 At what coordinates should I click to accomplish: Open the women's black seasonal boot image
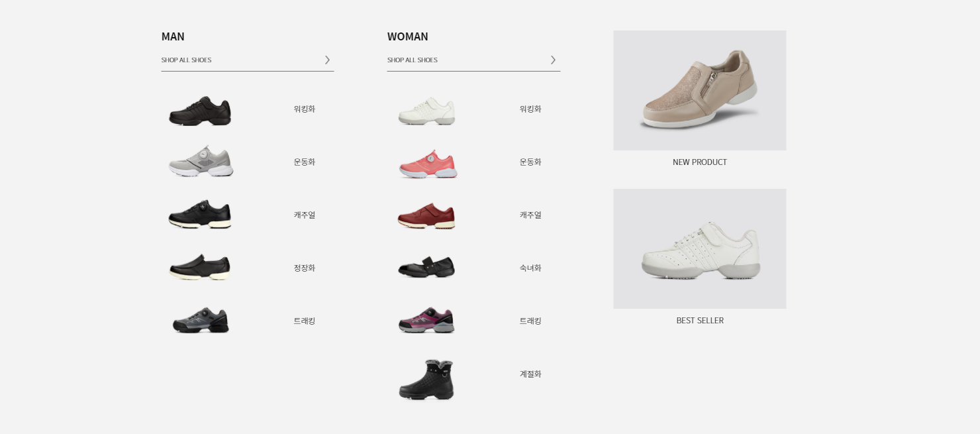point(426,380)
